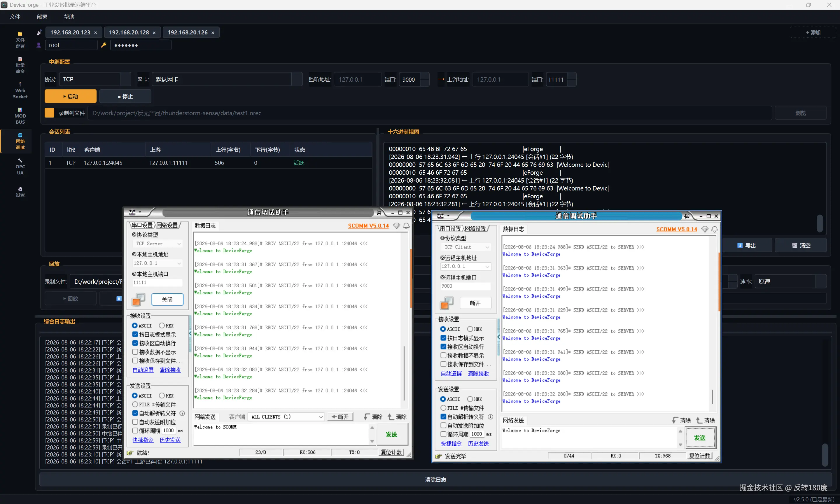
Task: Click 清除接收 link in left SCOMM window
Action: (x=170, y=370)
